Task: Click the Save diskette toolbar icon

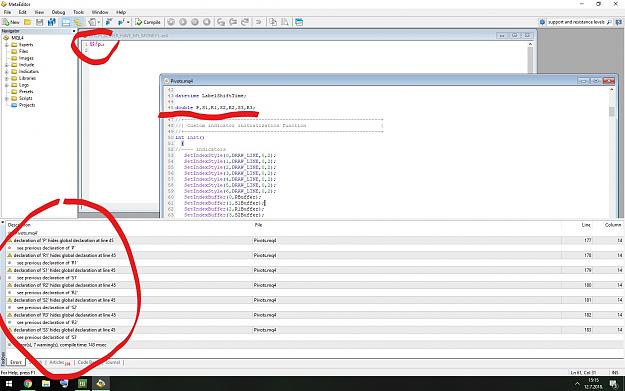Action: pos(39,22)
